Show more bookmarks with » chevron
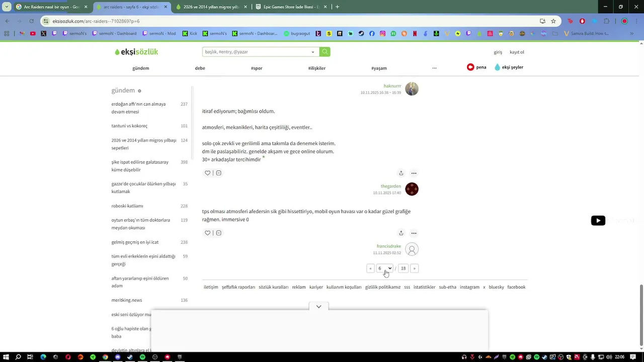The image size is (644, 362). [x=631, y=34]
